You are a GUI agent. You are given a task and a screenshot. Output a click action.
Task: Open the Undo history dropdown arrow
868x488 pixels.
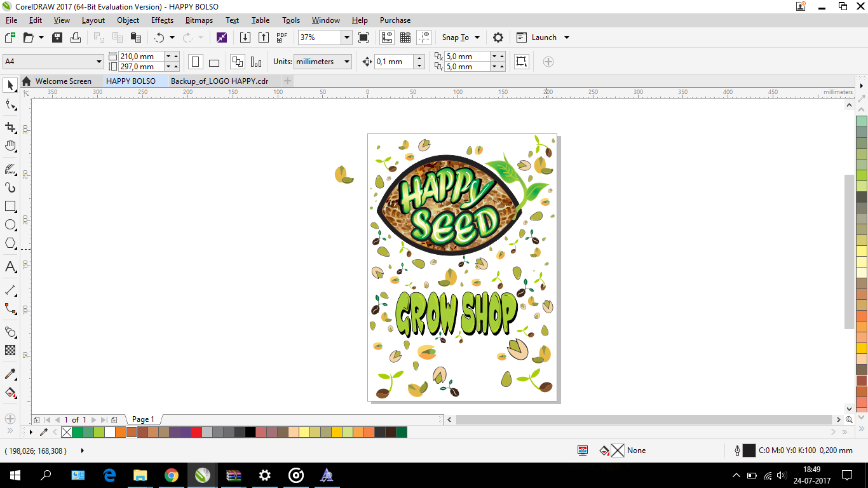pyautogui.click(x=172, y=37)
